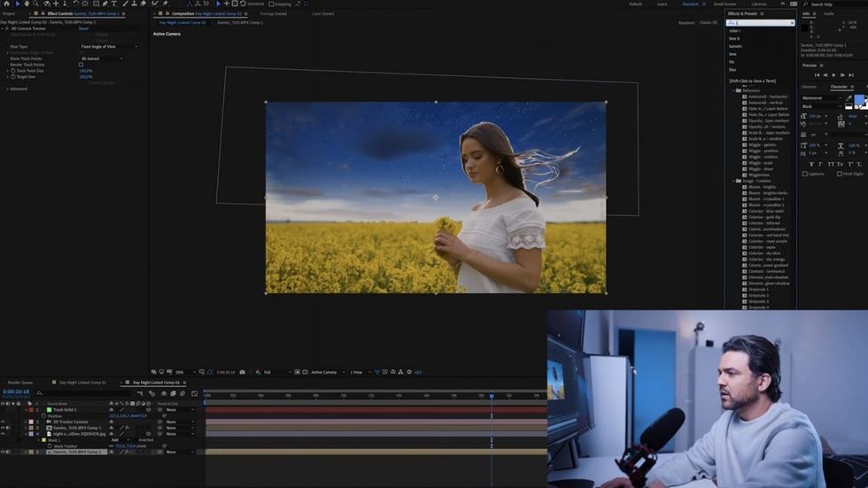Viewport: 868px width, 488px height.
Task: Click Samira_7s35.MP4 Comp 1 breadcrumb in viewer
Action: (240, 23)
